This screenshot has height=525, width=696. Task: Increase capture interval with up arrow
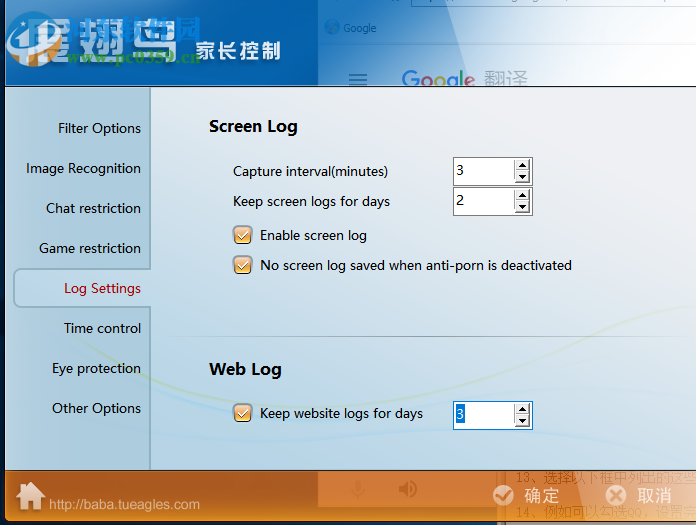pos(522,166)
